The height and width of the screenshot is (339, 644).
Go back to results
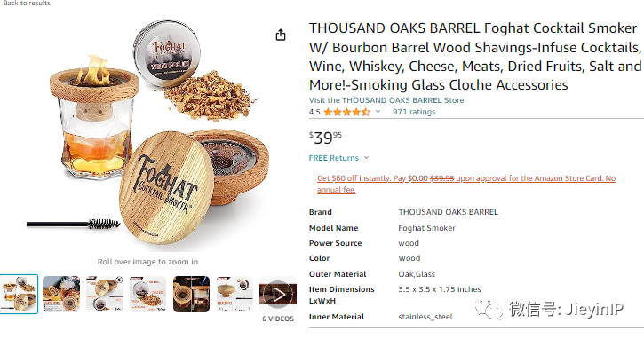click(26, 3)
